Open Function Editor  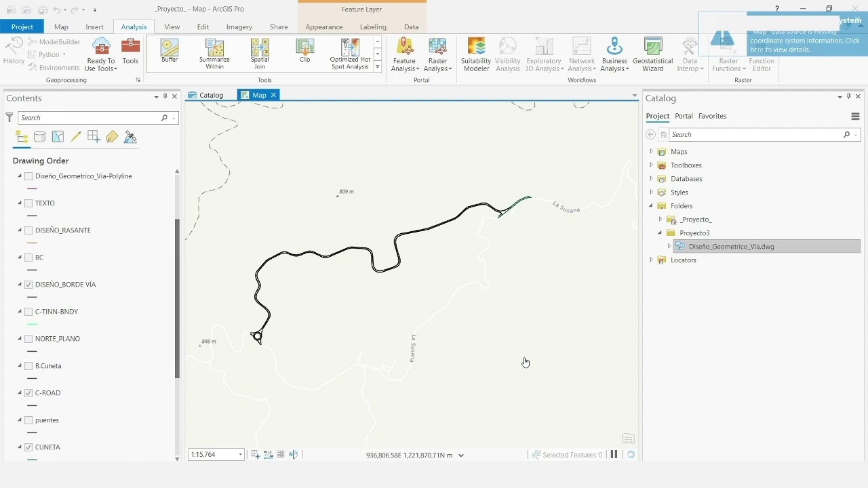(762, 55)
